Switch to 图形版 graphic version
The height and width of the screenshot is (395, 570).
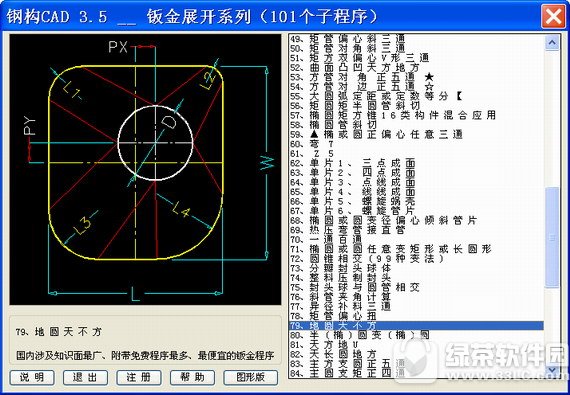point(251,378)
